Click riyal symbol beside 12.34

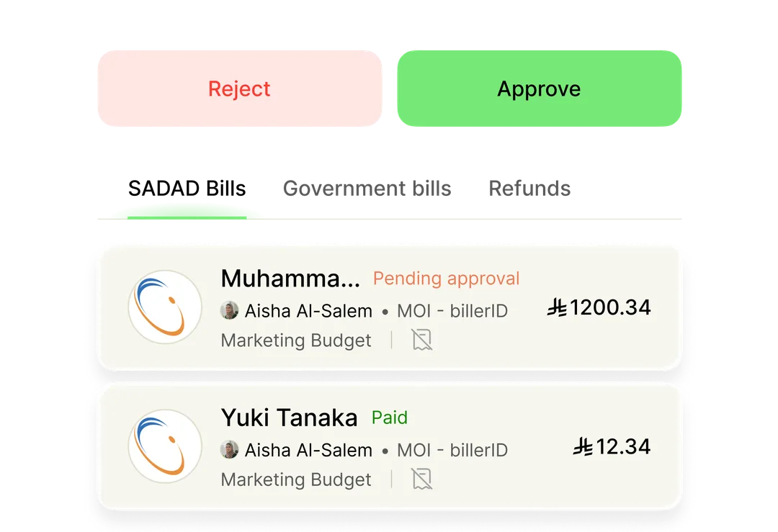click(583, 447)
